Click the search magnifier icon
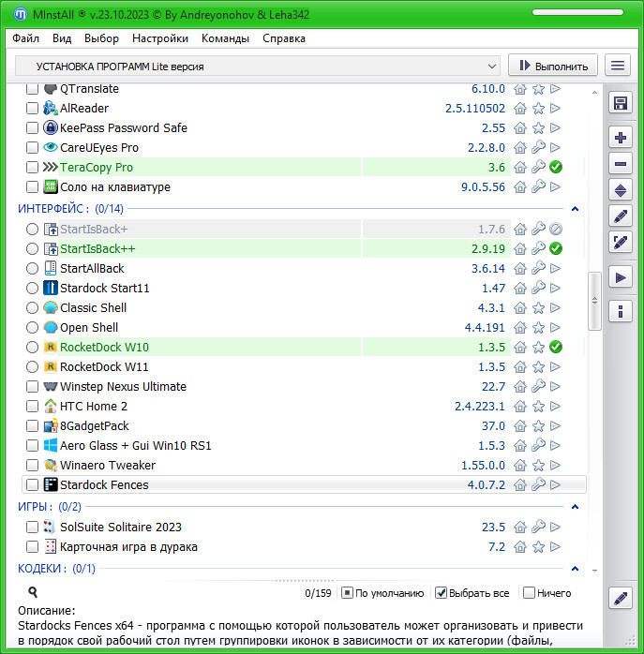The height and width of the screenshot is (654, 644). pos(33,592)
